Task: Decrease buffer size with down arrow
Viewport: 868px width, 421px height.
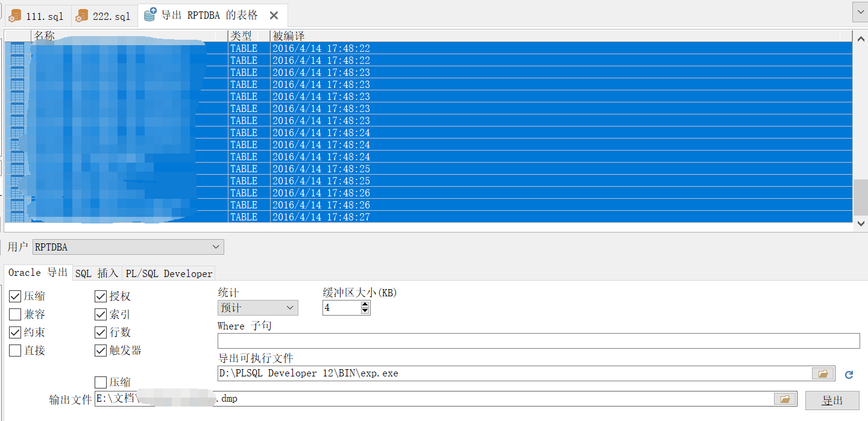Action: pyautogui.click(x=365, y=311)
